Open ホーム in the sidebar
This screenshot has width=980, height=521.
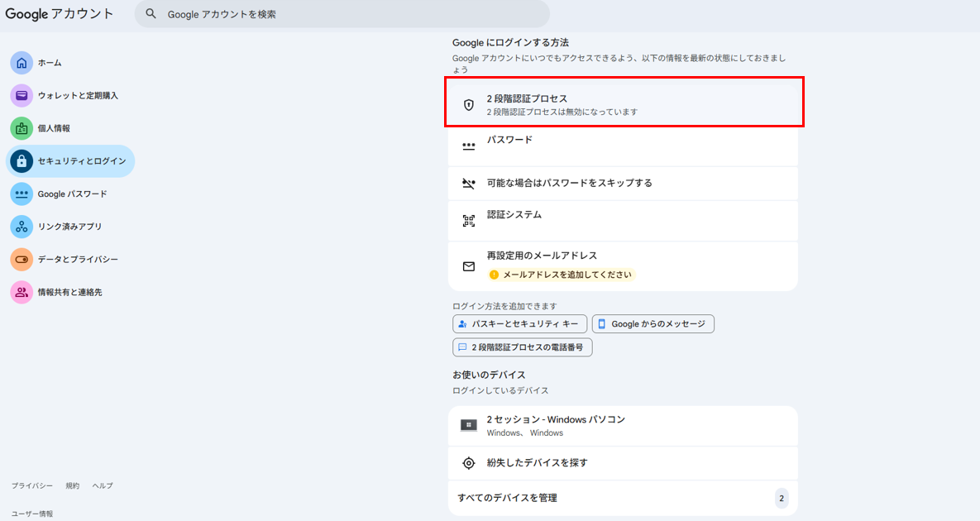[70, 63]
